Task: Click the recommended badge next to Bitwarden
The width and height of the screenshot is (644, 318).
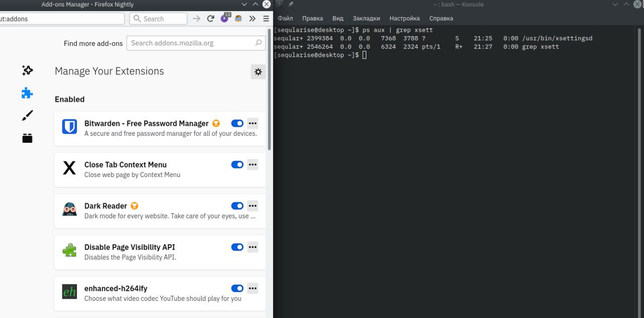Action: (x=216, y=123)
